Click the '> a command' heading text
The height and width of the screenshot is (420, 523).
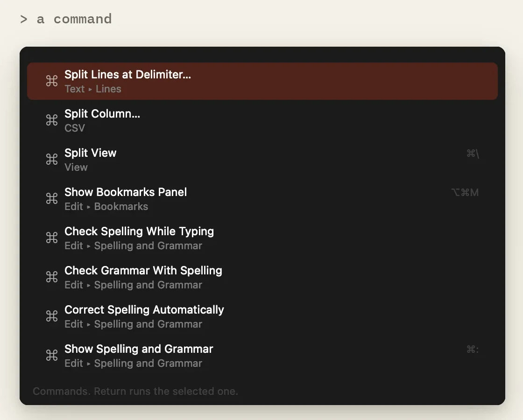point(66,19)
